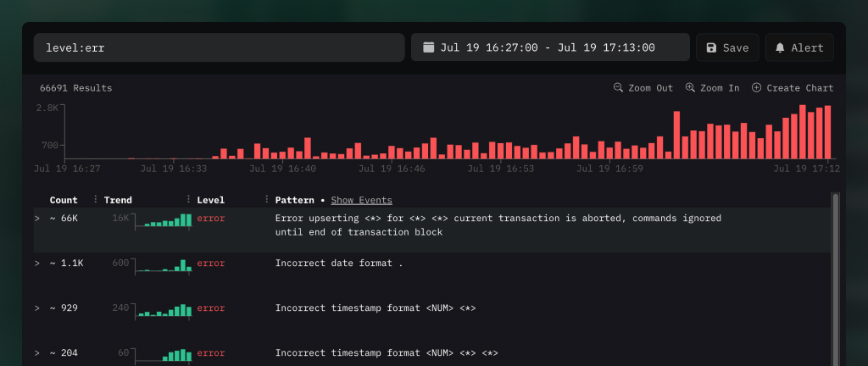Zoom In the histogram time range

click(712, 88)
